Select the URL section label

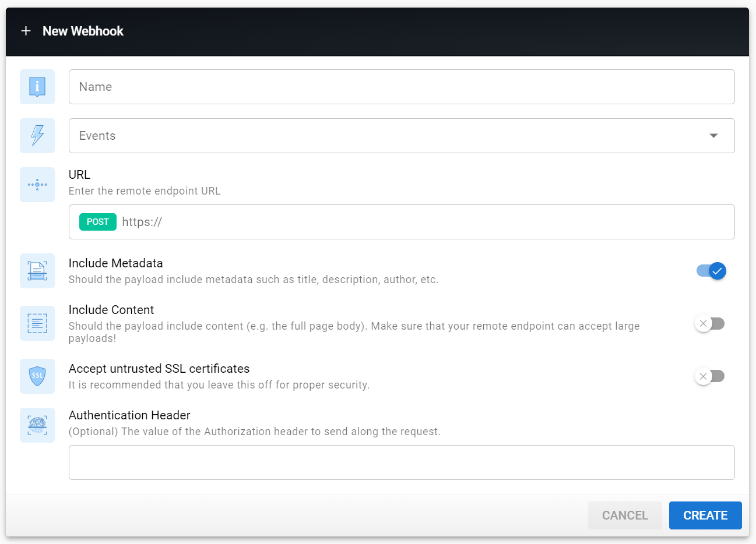coord(79,174)
